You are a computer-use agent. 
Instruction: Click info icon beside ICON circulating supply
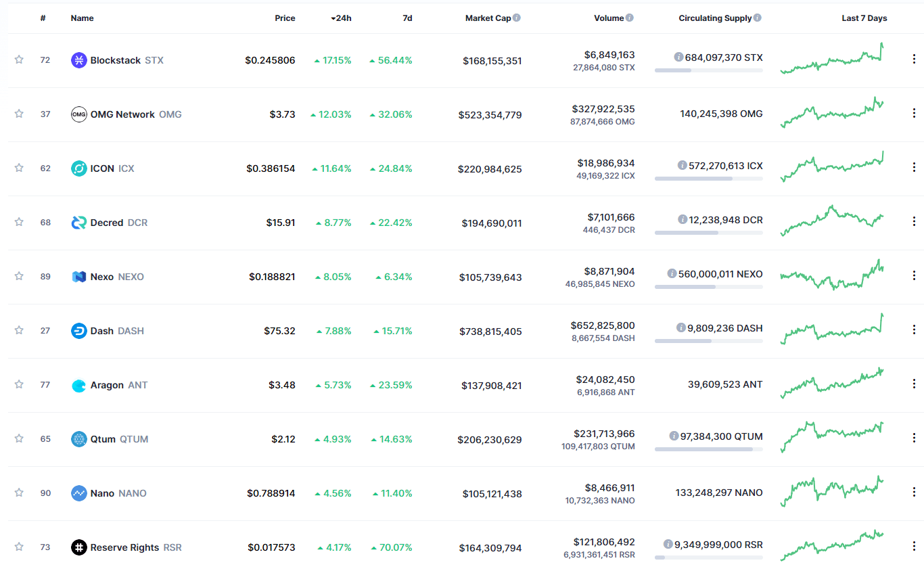(682, 166)
